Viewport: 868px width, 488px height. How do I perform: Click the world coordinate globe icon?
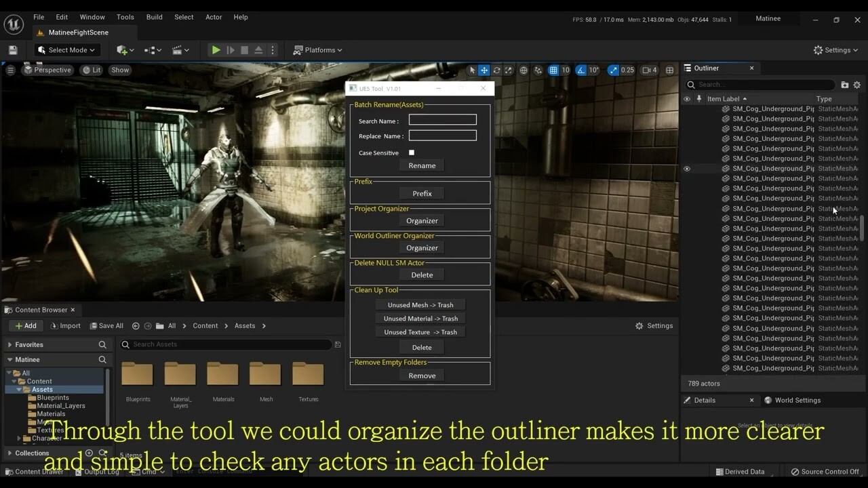522,70
